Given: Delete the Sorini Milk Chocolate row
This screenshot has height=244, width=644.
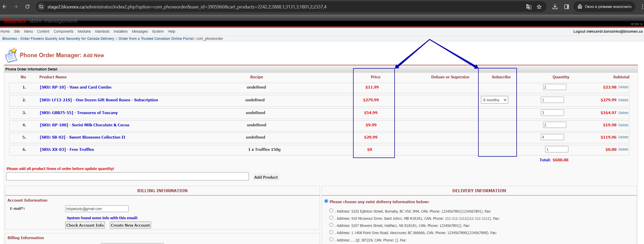Looking at the screenshot, I should point(623,125).
